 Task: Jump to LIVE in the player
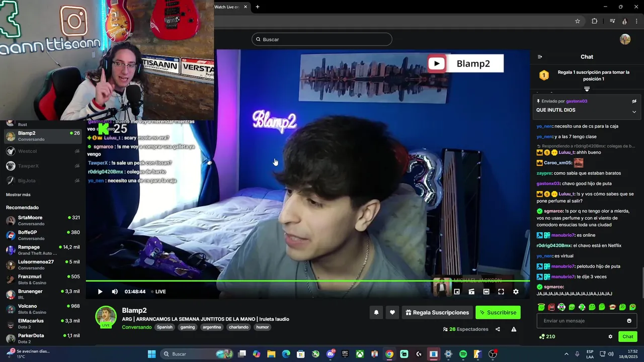click(157, 292)
